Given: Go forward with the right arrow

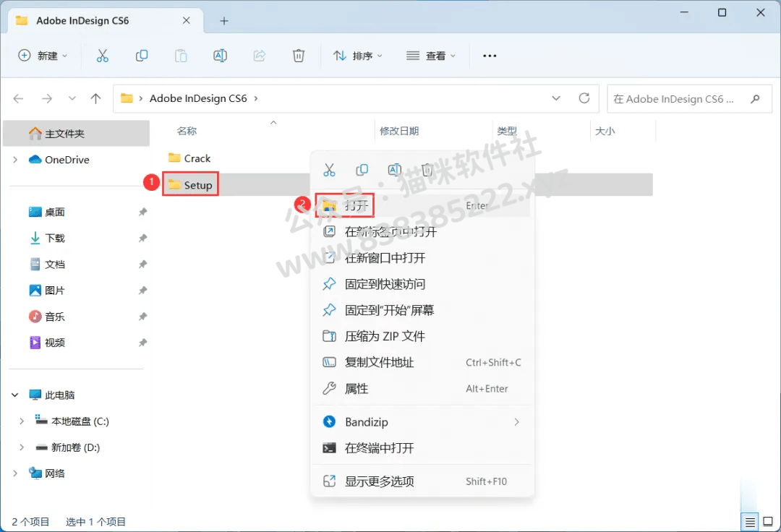Looking at the screenshot, I should (x=47, y=98).
